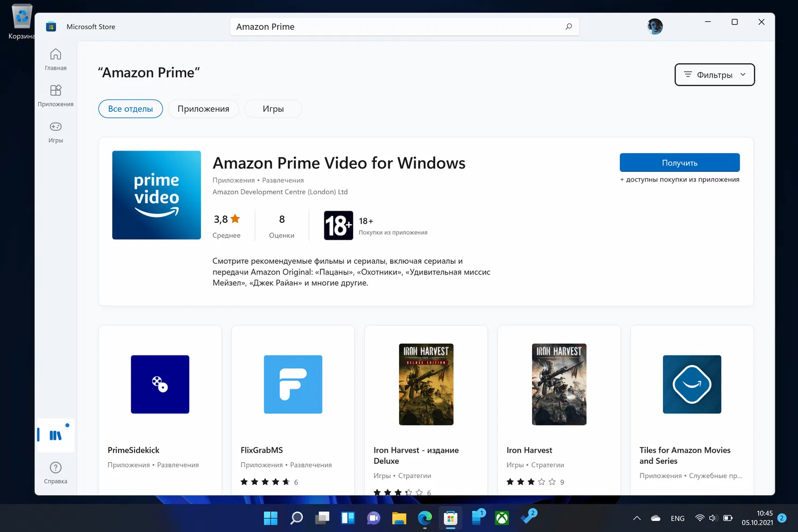Open the prime video app thumbnail
Viewport: 798px width, 532px height.
point(156,195)
